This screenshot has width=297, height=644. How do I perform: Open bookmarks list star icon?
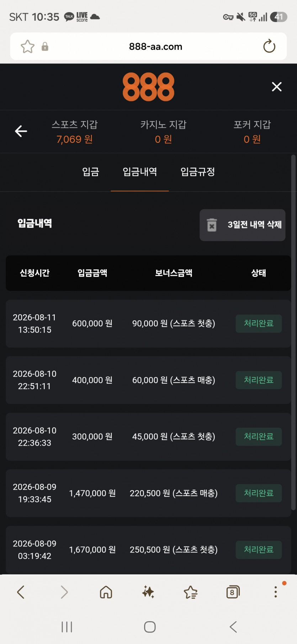pyautogui.click(x=191, y=592)
